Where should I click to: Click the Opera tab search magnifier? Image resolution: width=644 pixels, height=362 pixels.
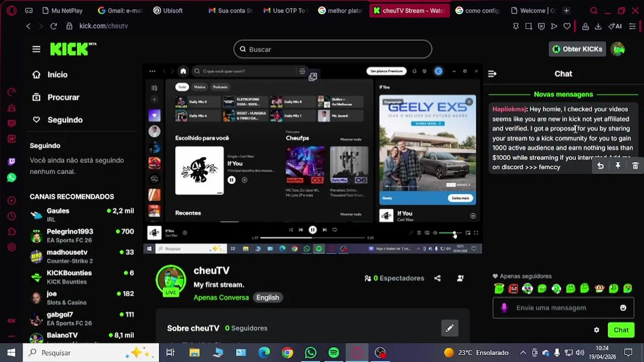(594, 11)
